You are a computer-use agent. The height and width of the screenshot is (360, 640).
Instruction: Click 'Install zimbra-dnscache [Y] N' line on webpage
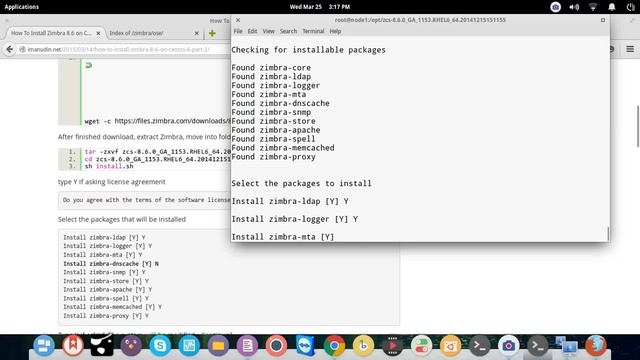[x=111, y=264]
